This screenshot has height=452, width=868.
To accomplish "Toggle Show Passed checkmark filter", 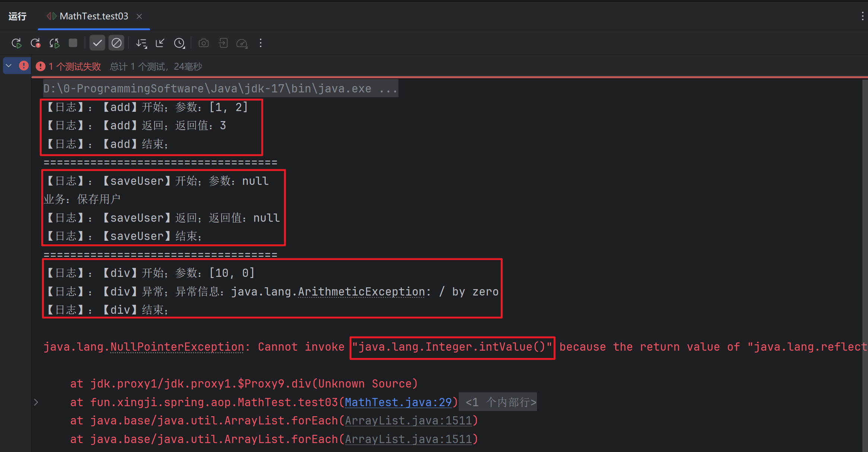I will pyautogui.click(x=97, y=43).
